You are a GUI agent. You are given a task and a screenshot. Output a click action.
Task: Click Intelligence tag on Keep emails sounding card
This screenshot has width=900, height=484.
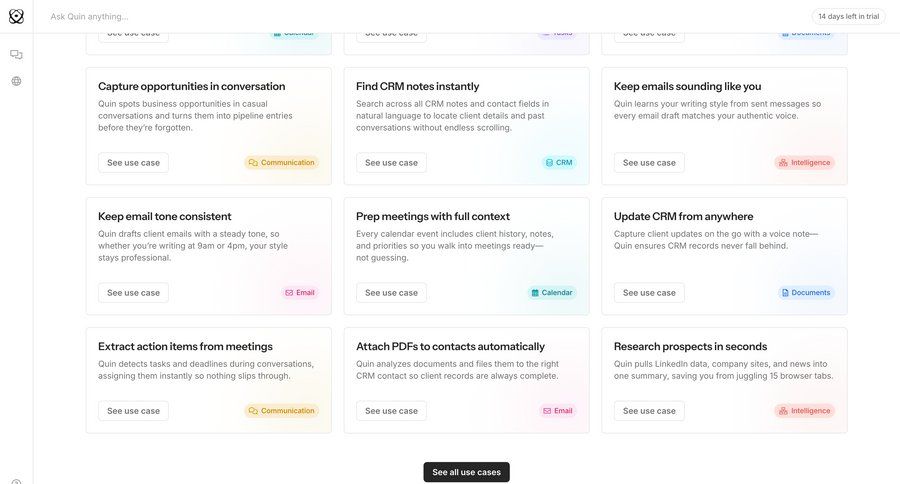(804, 162)
